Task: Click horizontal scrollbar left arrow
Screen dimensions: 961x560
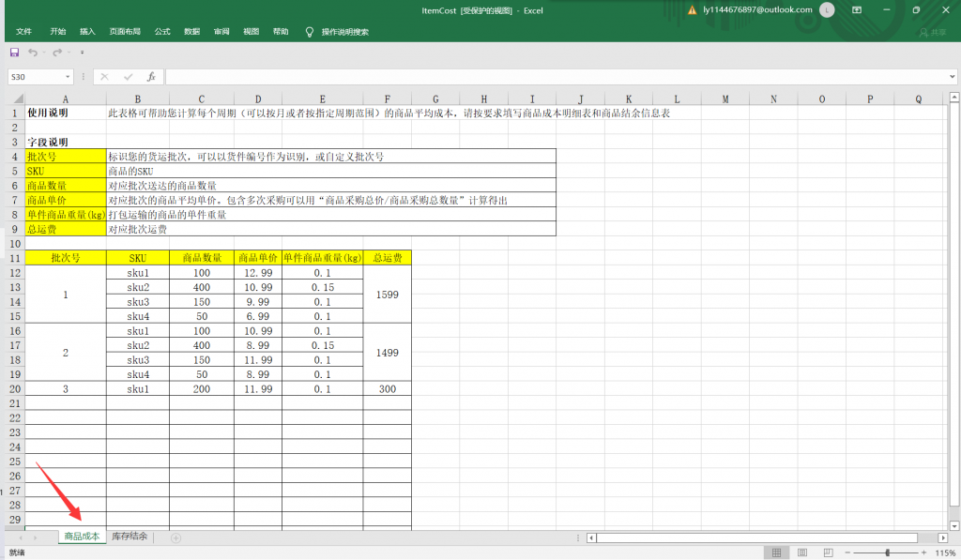Action: [x=591, y=537]
